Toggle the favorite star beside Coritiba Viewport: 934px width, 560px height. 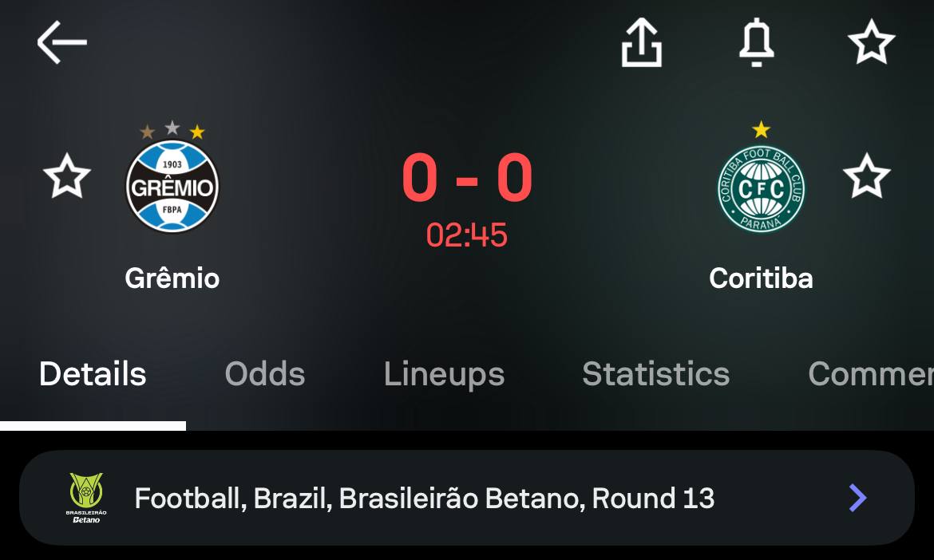pos(866,177)
